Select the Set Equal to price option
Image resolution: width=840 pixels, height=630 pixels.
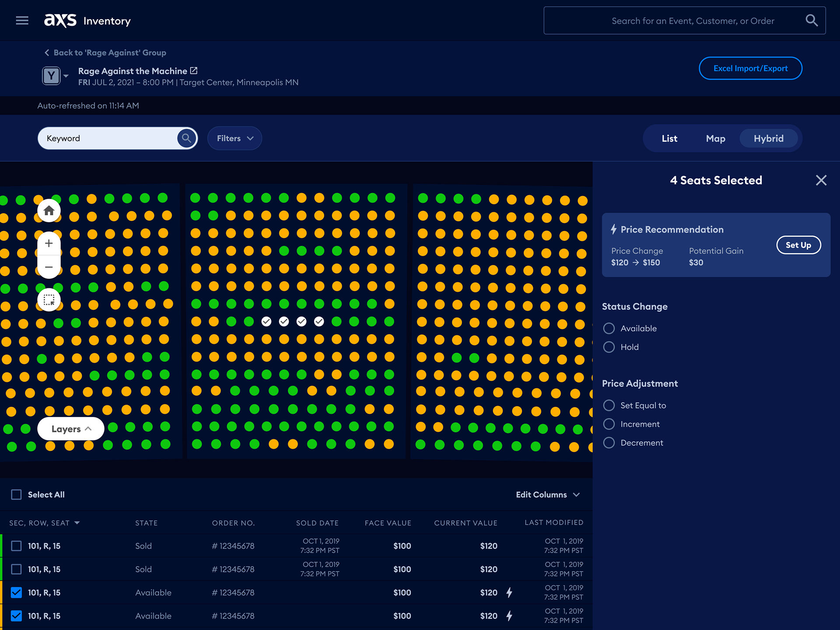pyautogui.click(x=609, y=405)
